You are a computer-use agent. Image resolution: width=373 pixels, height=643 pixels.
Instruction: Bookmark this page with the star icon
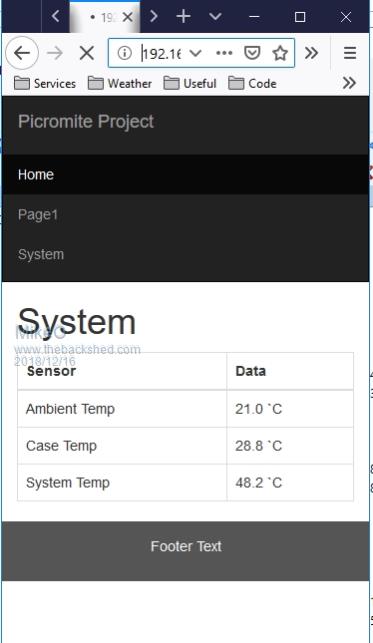click(x=280, y=53)
